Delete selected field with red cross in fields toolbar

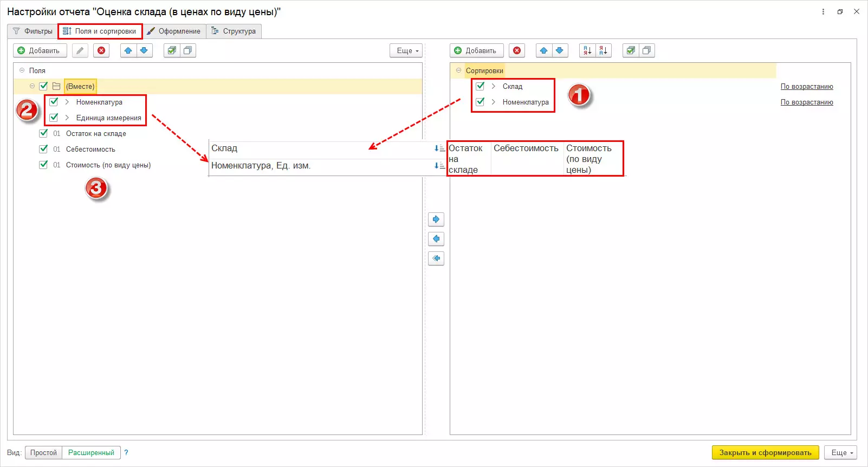pos(101,50)
